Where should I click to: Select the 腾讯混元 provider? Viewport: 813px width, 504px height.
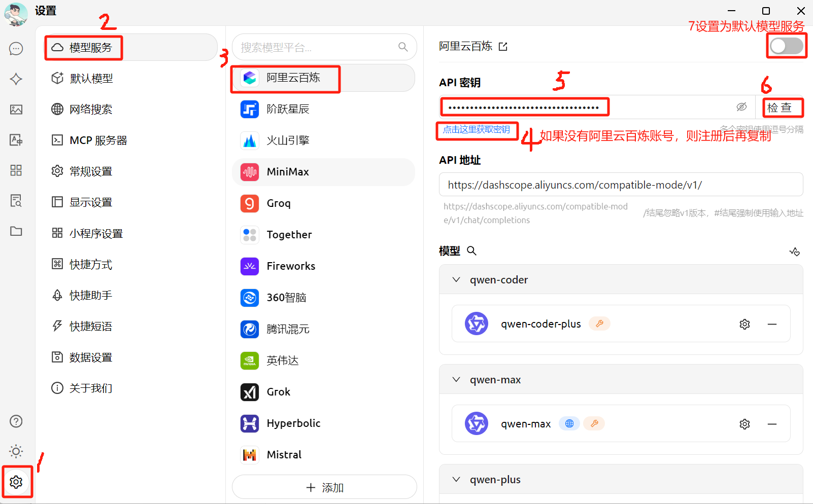[x=324, y=329]
